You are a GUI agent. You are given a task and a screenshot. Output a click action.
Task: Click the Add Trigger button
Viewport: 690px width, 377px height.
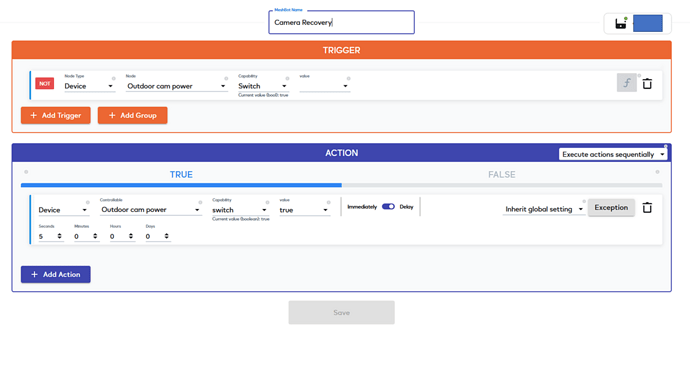click(55, 115)
